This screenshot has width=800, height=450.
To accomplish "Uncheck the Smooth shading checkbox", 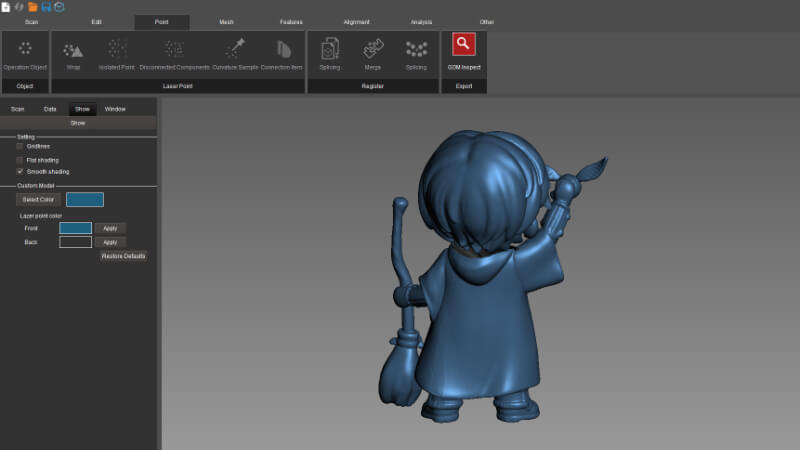I will [x=20, y=171].
